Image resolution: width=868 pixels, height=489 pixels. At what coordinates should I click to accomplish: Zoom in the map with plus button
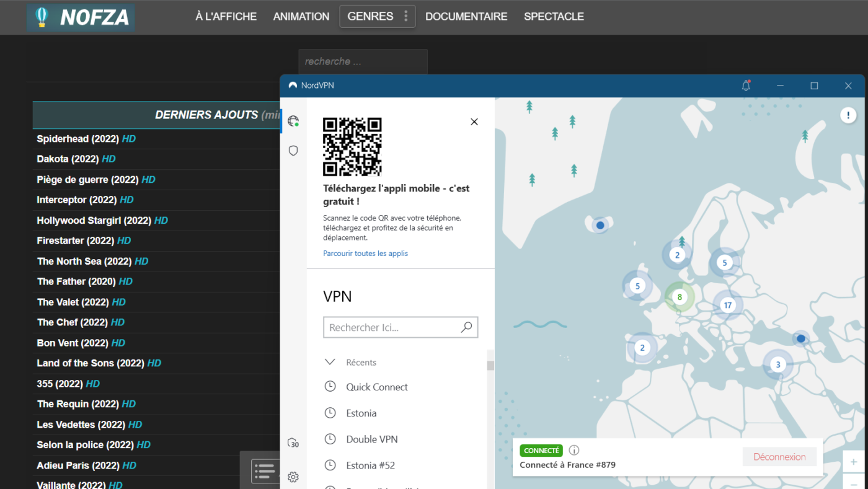(x=854, y=462)
